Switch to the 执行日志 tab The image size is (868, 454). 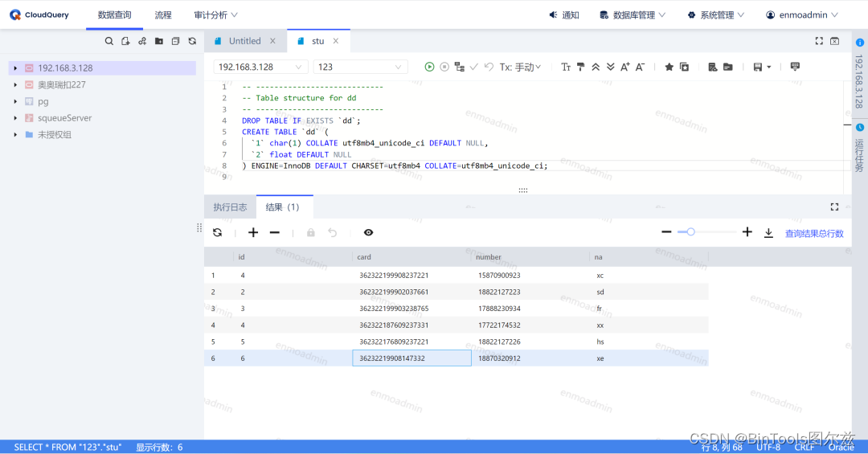pos(231,207)
